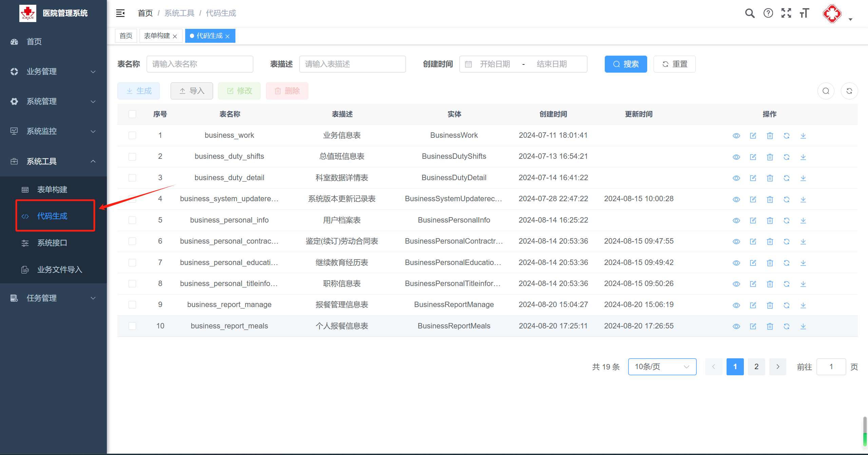Preview the business_work table with eye icon
868x455 pixels.
coord(736,136)
